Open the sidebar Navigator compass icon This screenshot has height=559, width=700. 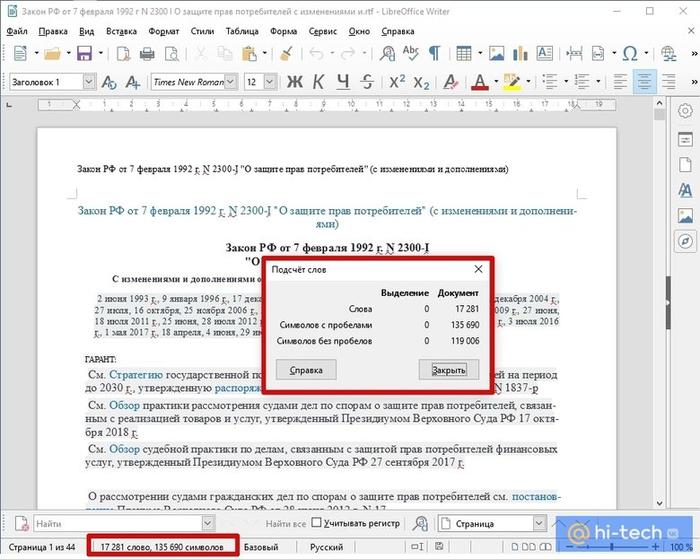tap(686, 242)
